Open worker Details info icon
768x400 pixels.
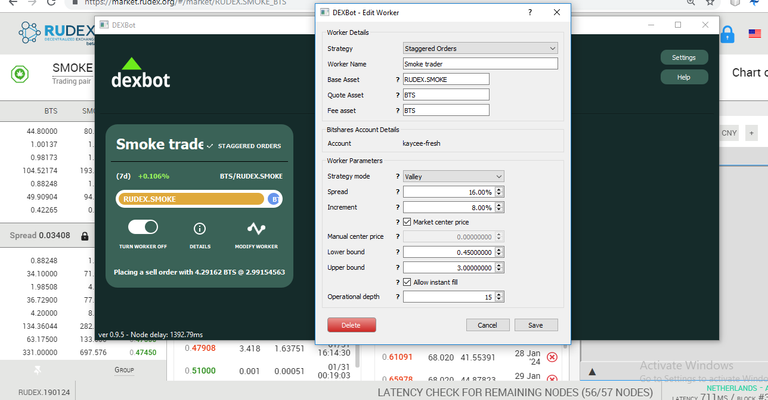click(x=199, y=229)
